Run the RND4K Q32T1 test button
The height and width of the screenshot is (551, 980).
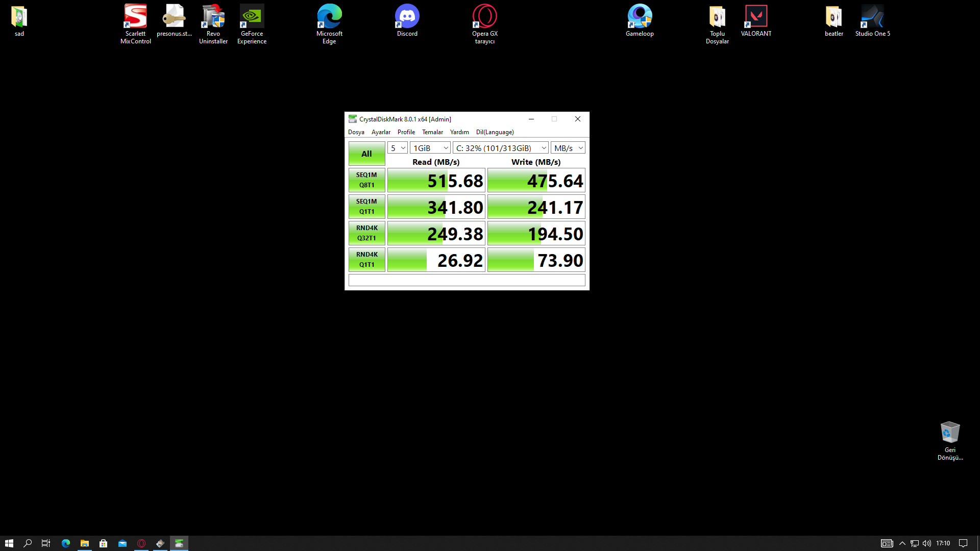coord(366,233)
